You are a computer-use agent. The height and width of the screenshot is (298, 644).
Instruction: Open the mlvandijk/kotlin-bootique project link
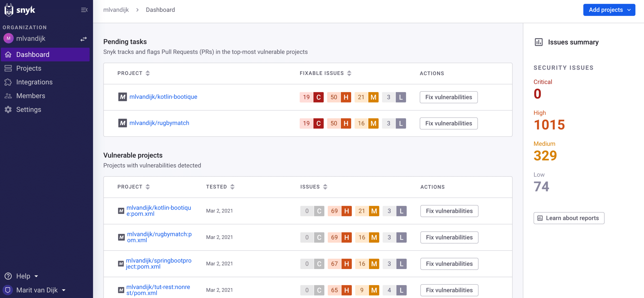pos(163,97)
